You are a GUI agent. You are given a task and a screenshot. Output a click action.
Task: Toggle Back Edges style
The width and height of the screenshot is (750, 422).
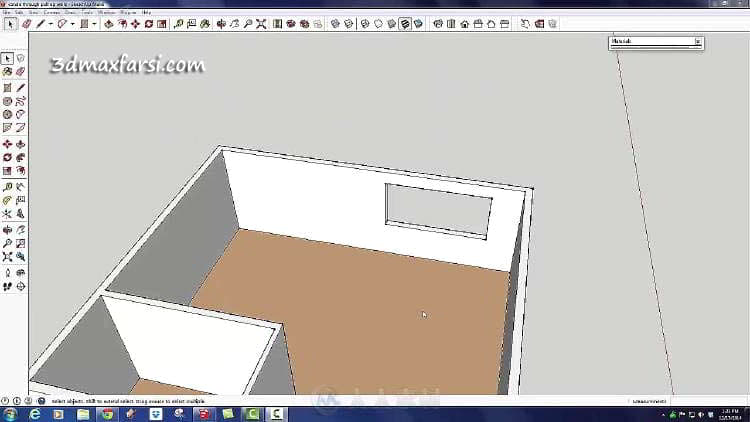tap(348, 23)
